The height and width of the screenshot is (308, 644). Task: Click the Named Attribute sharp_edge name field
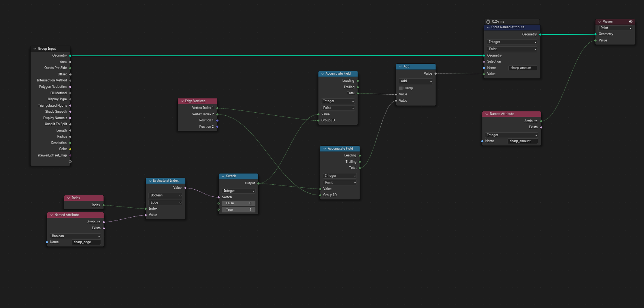pyautogui.click(x=86, y=242)
